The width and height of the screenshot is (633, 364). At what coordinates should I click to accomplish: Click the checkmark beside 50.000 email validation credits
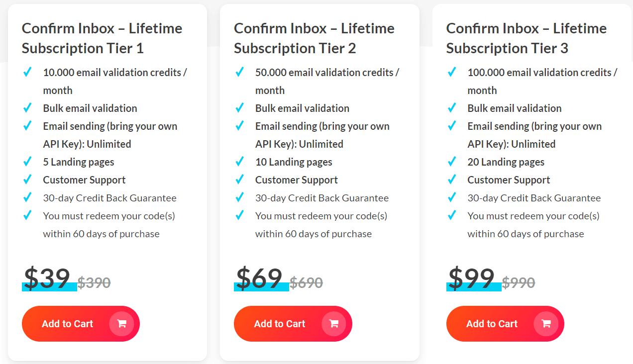[239, 72]
